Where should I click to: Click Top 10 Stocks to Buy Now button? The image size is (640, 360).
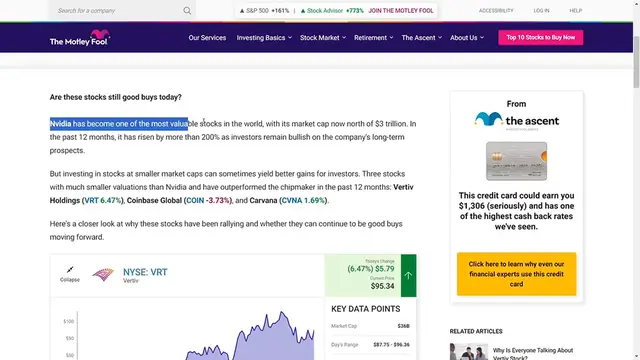[x=540, y=38]
